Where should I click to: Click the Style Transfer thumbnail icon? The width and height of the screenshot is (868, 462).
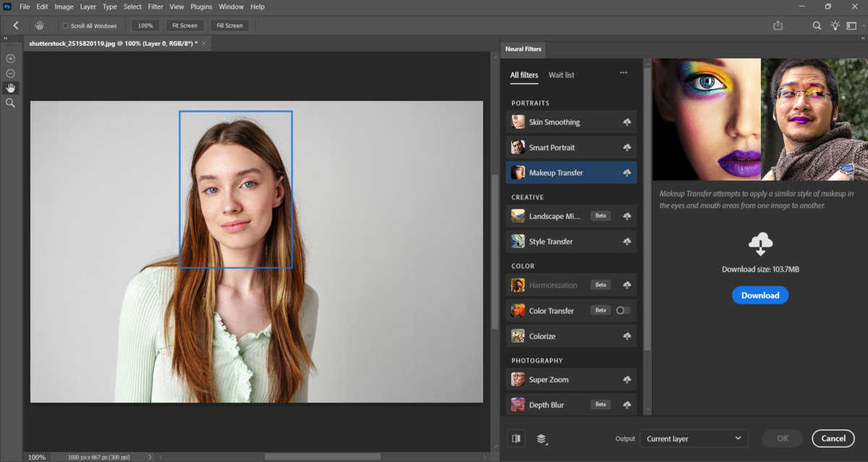coord(518,241)
